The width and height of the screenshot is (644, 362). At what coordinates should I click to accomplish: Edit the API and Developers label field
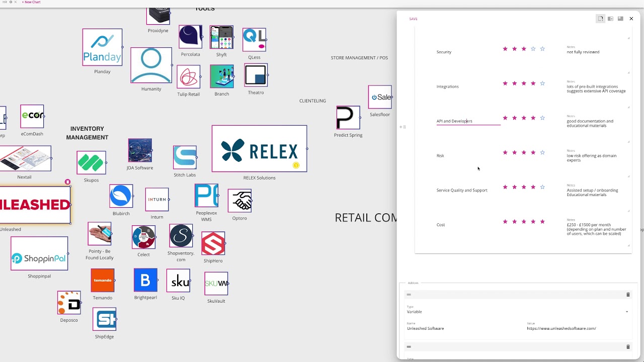[x=468, y=121]
